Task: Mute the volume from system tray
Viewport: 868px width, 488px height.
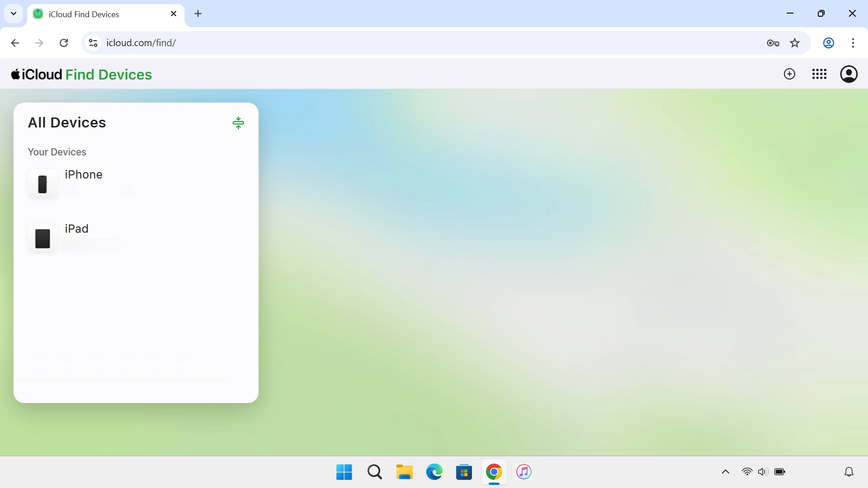Action: 763,472
